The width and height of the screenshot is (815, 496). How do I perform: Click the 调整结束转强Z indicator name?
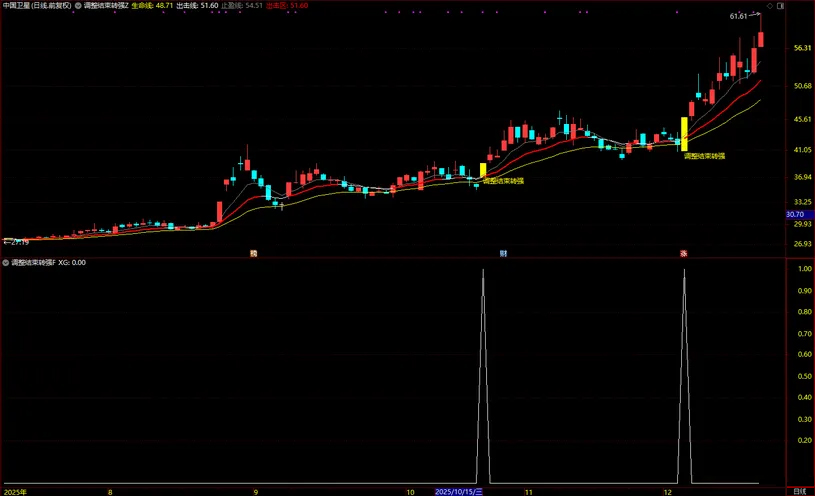pyautogui.click(x=106, y=6)
